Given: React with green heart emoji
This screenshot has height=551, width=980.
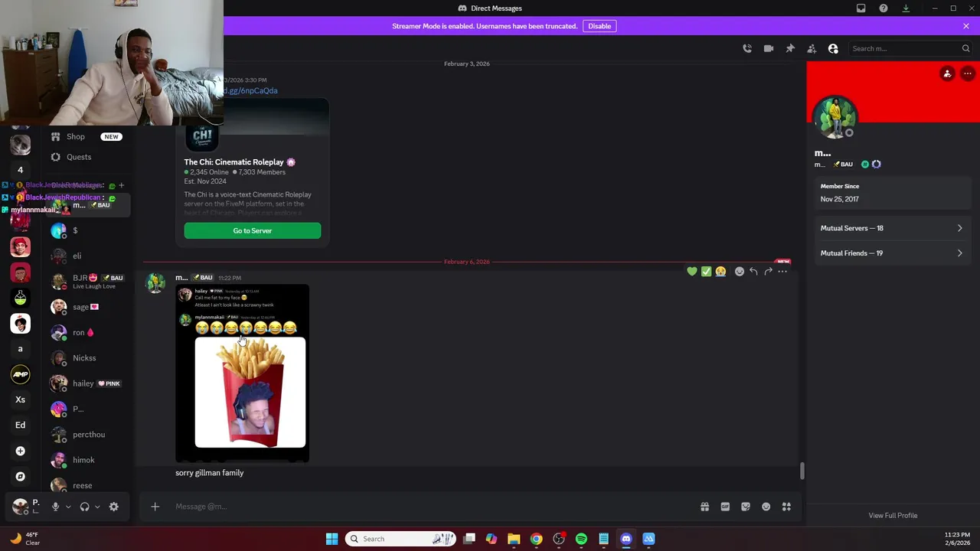Looking at the screenshot, I should coord(692,272).
